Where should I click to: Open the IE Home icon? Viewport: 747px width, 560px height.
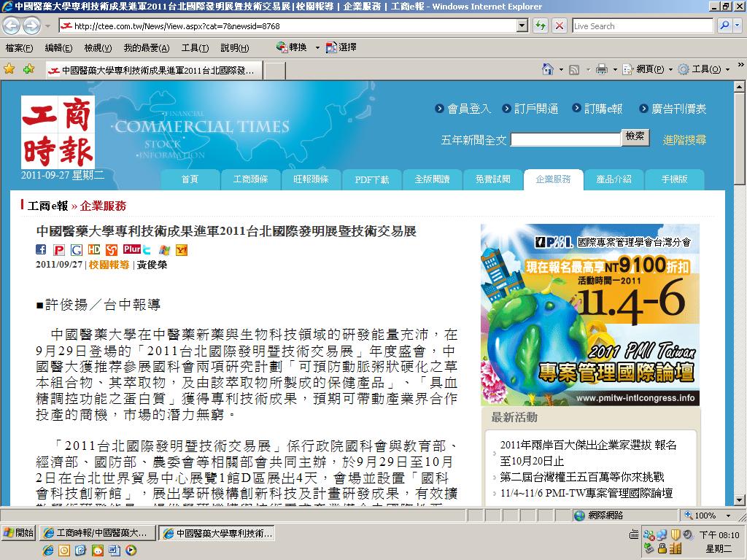(x=548, y=69)
